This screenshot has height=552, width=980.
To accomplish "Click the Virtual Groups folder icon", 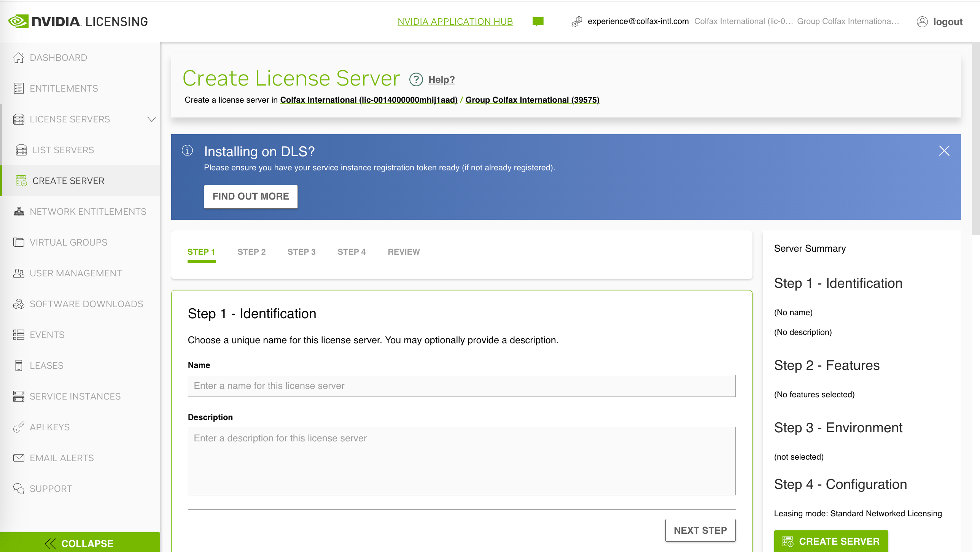I will (x=19, y=242).
